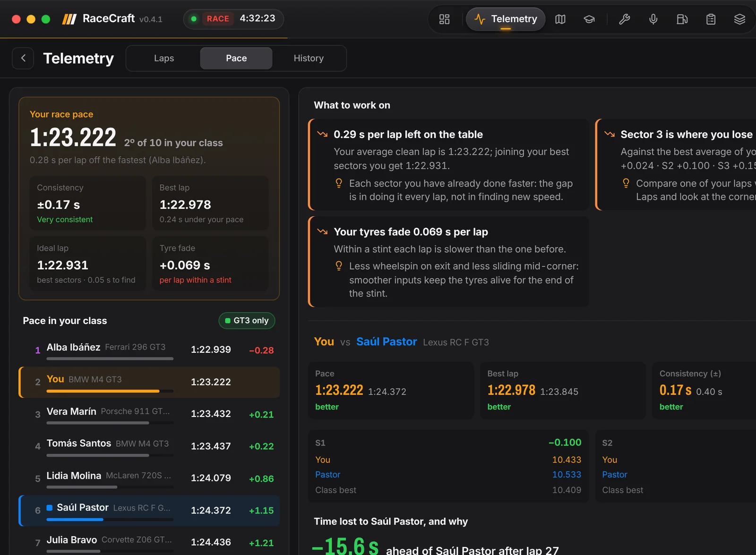Screen dimensions: 756x555
Task: Click the Telemetry pulse nav button
Action: pos(506,19)
